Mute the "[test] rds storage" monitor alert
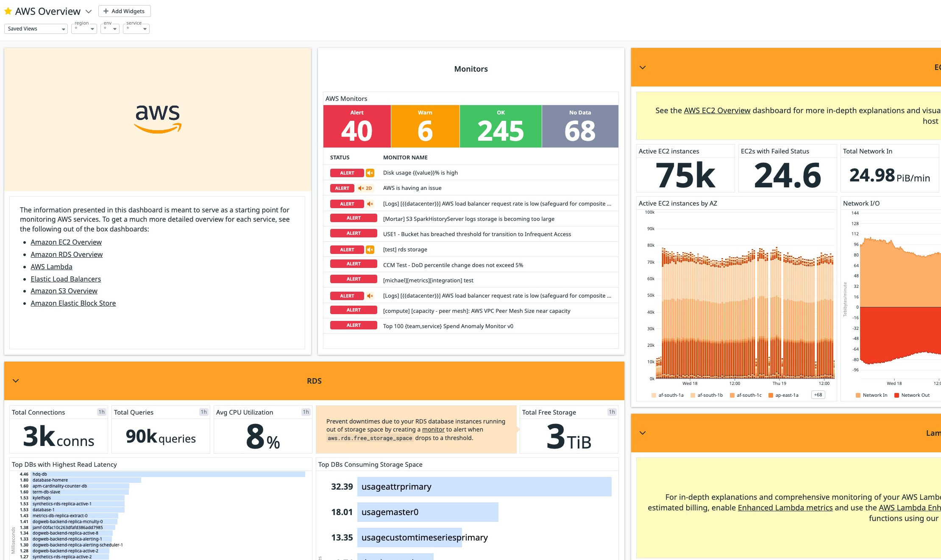 tap(369, 250)
